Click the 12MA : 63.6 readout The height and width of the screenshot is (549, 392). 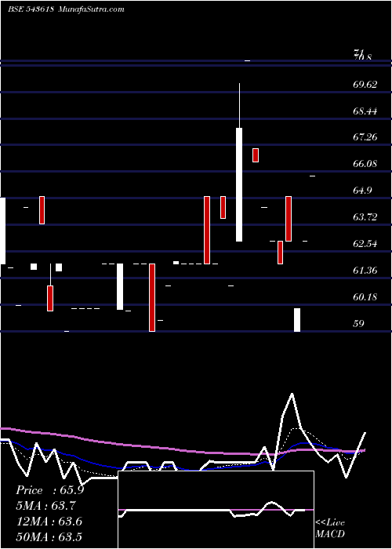pos(49,522)
